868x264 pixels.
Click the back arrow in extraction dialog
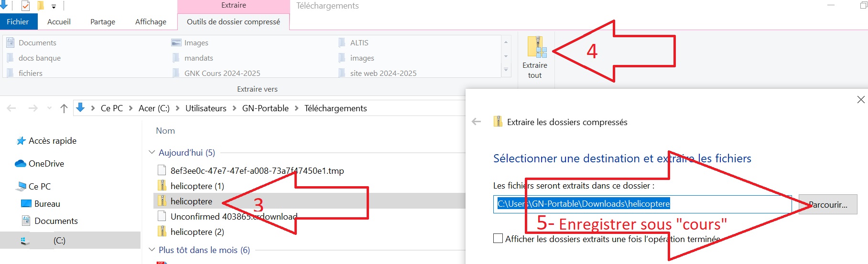476,122
